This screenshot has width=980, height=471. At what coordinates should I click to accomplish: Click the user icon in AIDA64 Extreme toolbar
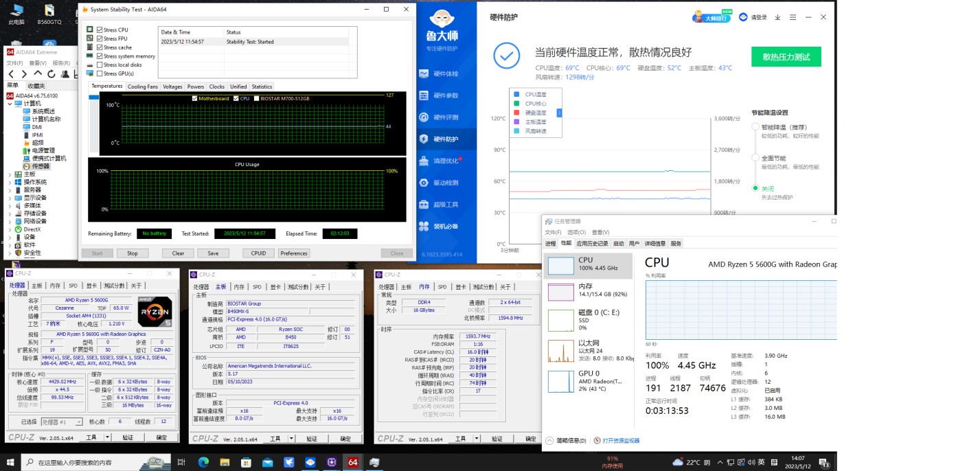coord(65,73)
